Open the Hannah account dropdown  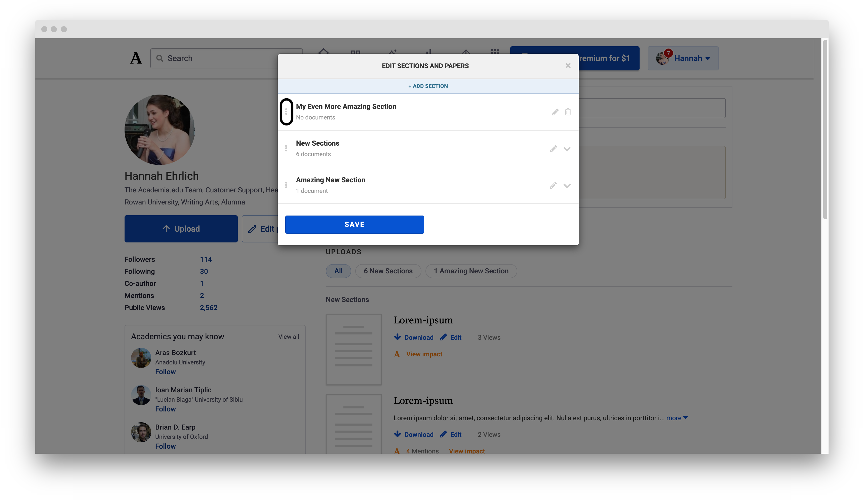pos(683,58)
